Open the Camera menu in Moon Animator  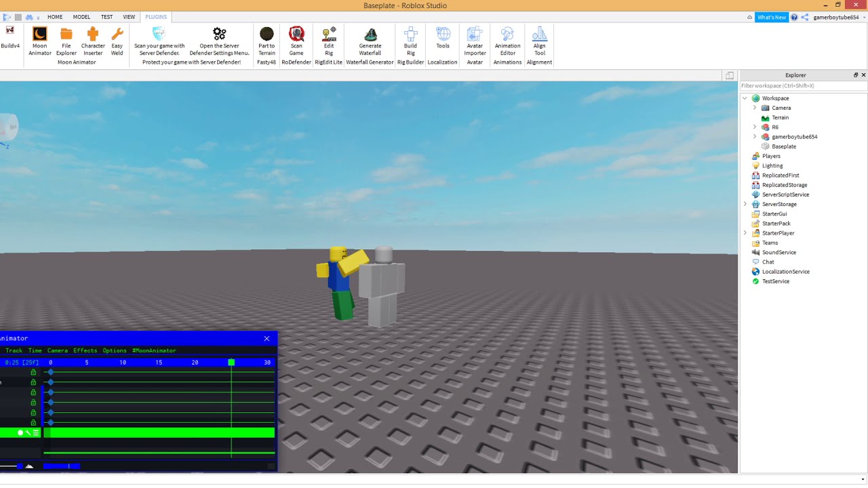click(x=58, y=350)
